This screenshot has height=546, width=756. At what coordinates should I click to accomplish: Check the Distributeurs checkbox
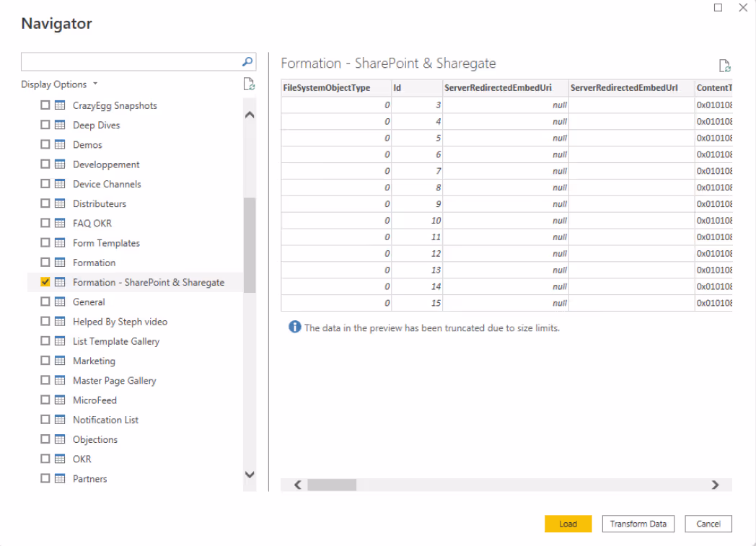[x=45, y=203]
